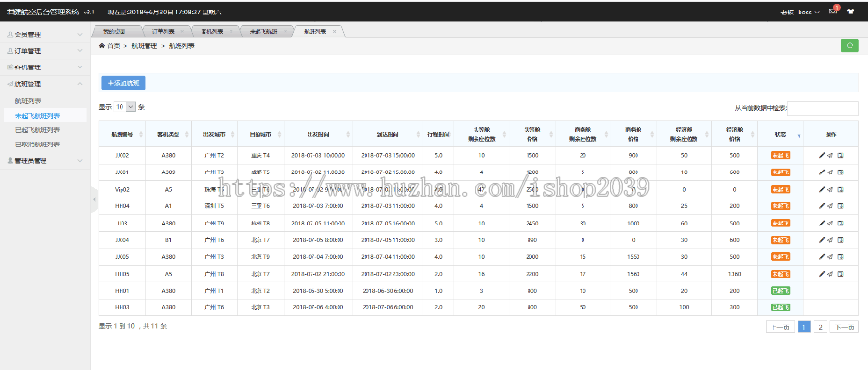This screenshot has width=868, height=370.
Task: Click page 1 pagination button
Action: pos(804,327)
